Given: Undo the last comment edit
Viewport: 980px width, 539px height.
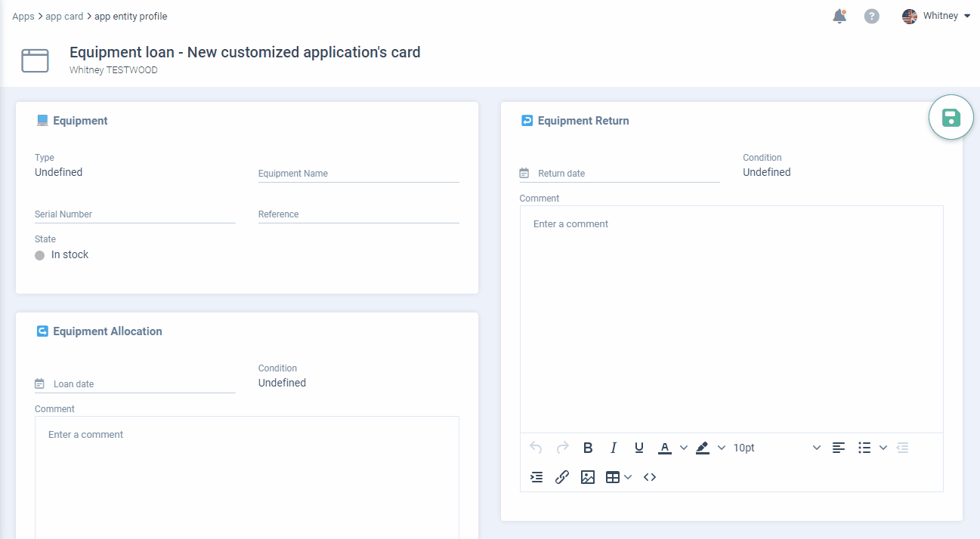Looking at the screenshot, I should tap(536, 448).
